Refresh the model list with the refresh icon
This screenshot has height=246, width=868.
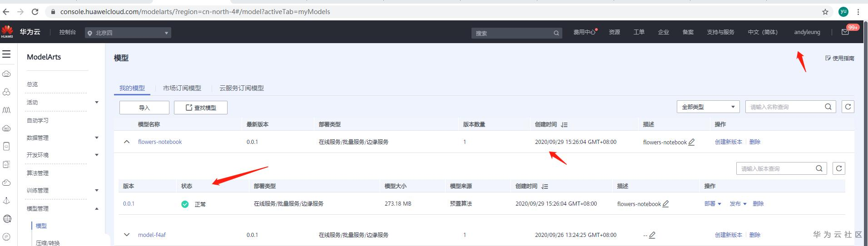point(848,107)
